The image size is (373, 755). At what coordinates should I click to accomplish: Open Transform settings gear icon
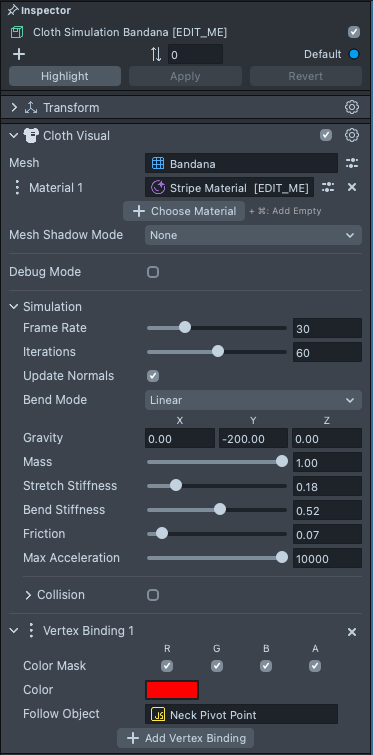[x=352, y=107]
